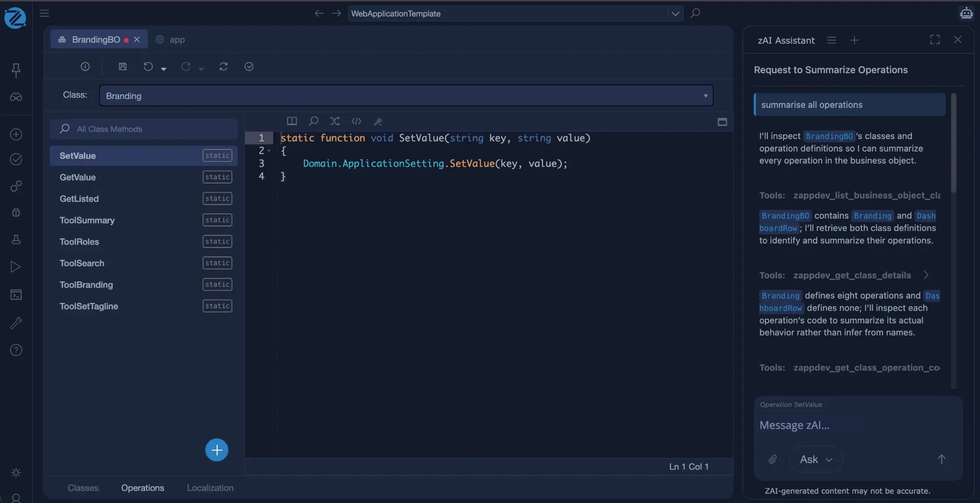Click the Message zAI input field
The image size is (980, 503).
pos(858,425)
